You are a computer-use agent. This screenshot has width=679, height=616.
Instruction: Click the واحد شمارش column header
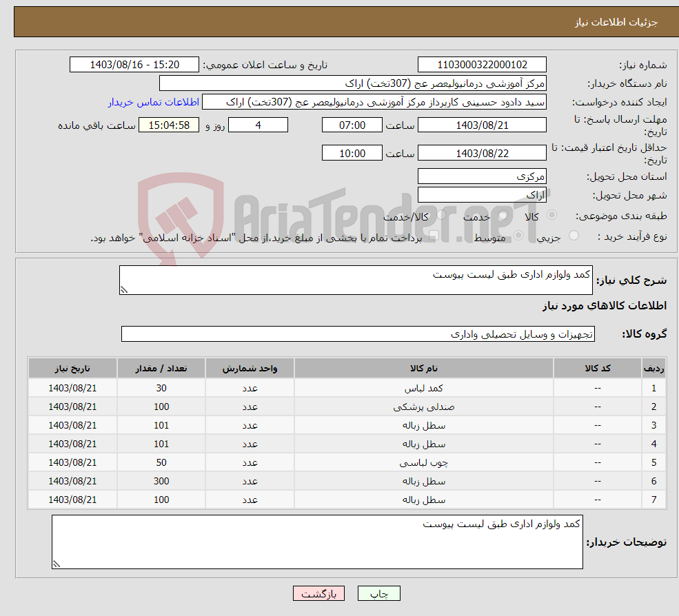250,369
